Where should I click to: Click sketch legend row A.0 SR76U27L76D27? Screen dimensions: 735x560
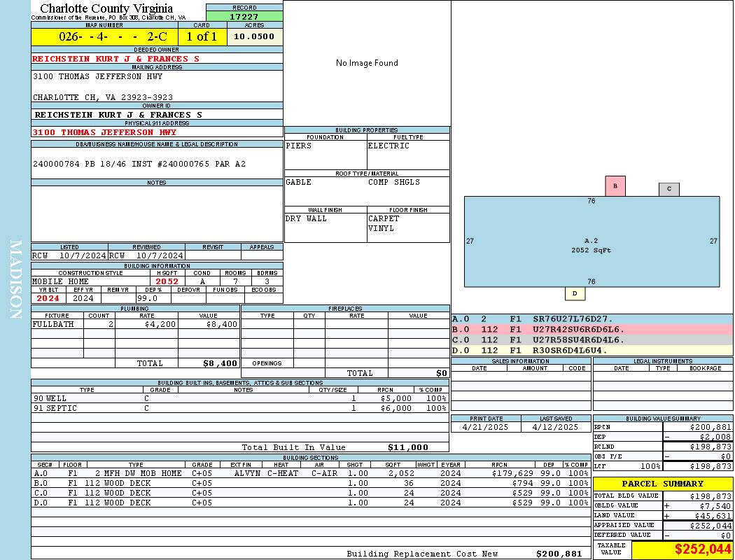[592, 320]
